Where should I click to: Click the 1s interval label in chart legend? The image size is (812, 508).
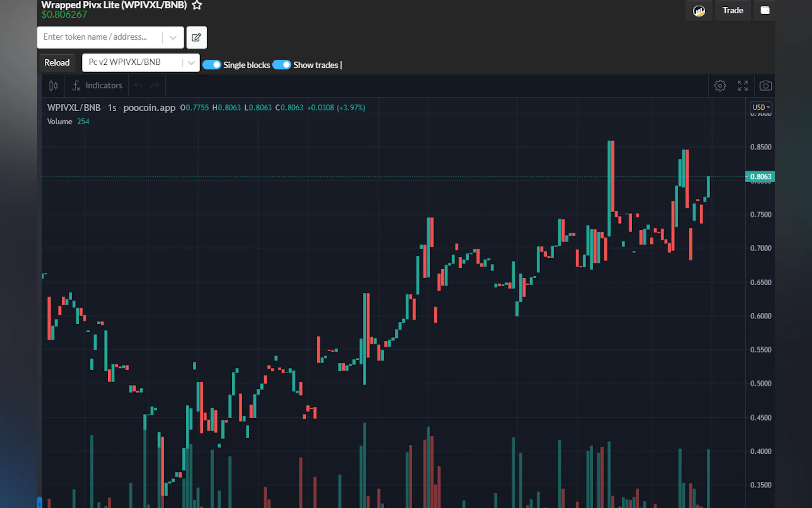[112, 108]
